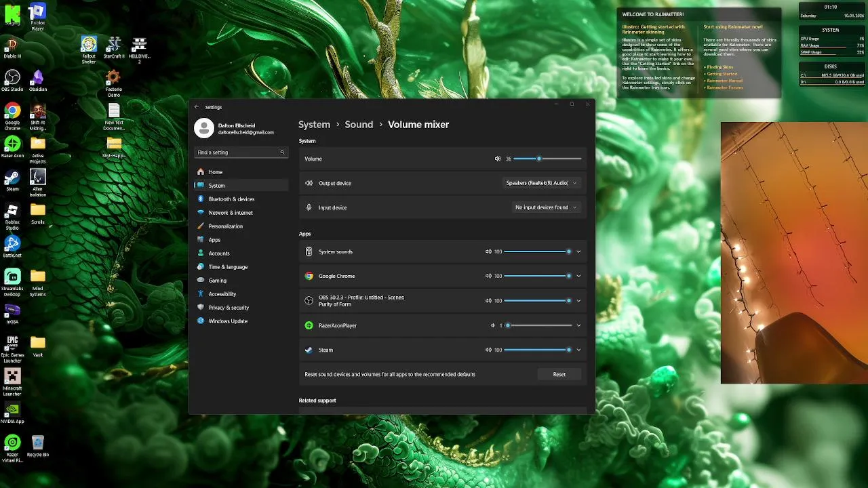Open Obsidian desktop shortcut

tap(38, 81)
